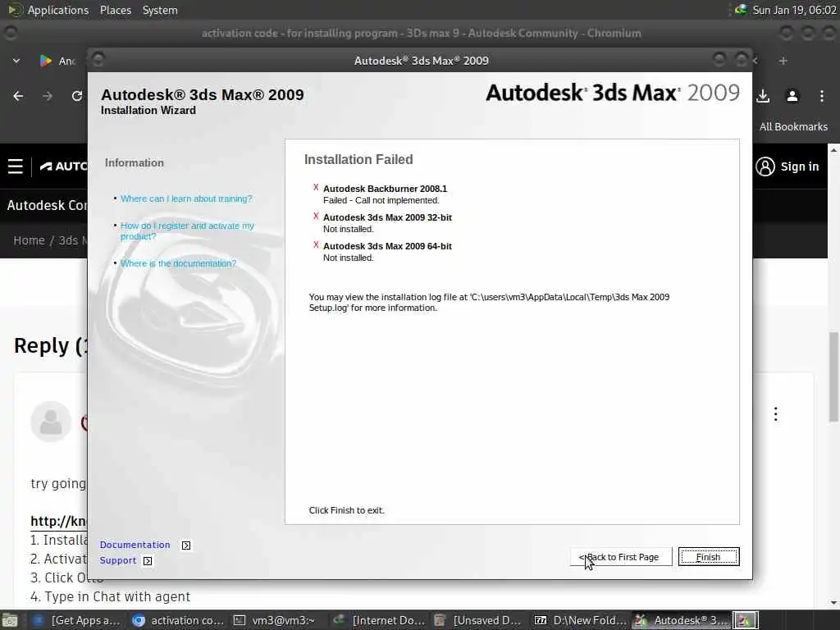Click the clock showing Sun Jan 19

coord(794,10)
